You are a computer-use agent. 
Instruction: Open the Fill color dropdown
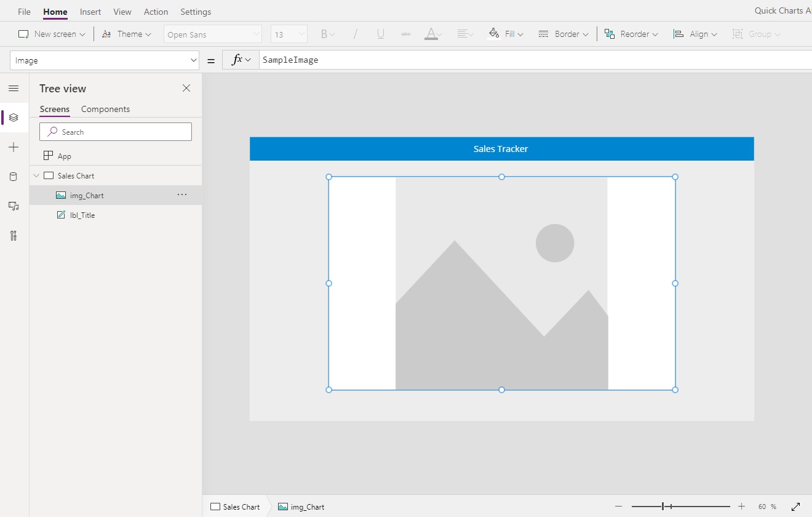coord(506,34)
